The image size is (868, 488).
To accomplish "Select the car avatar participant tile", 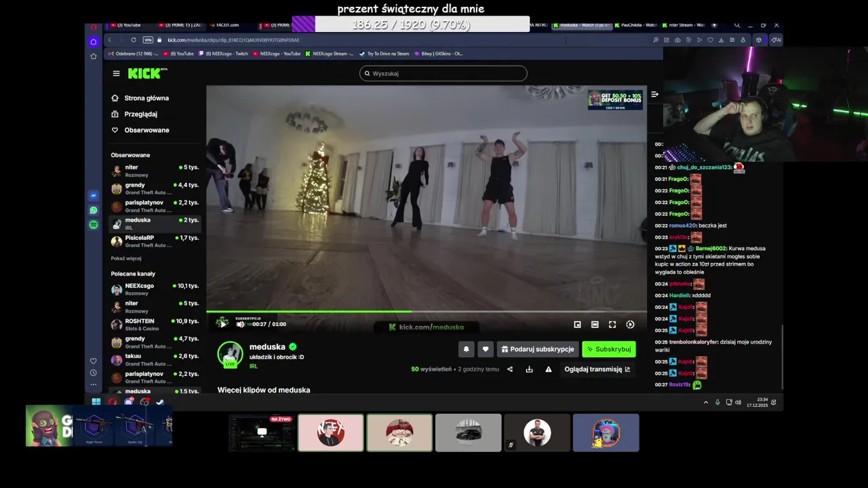I will click(x=469, y=432).
